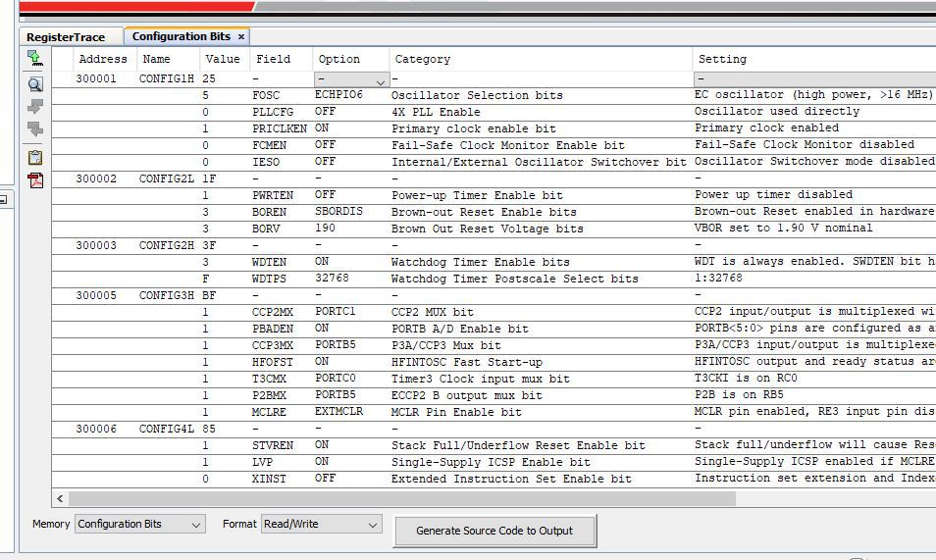The height and width of the screenshot is (560, 936).
Task: Click 'T3CKI is on RC0' setting
Action: coord(746,379)
